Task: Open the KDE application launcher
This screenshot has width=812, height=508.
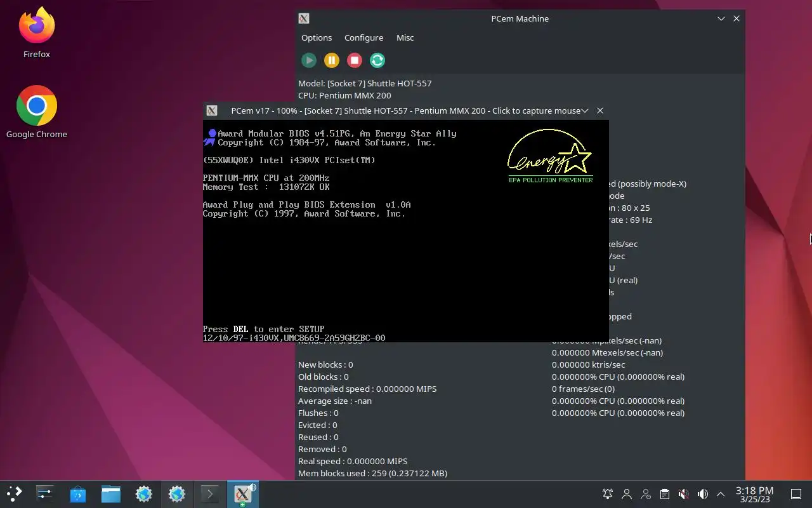Action: [14, 493]
